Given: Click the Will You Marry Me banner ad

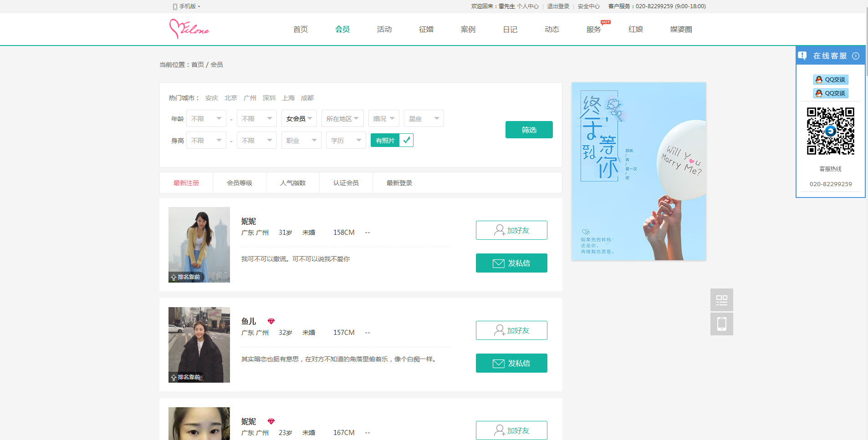Looking at the screenshot, I should 639,172.
